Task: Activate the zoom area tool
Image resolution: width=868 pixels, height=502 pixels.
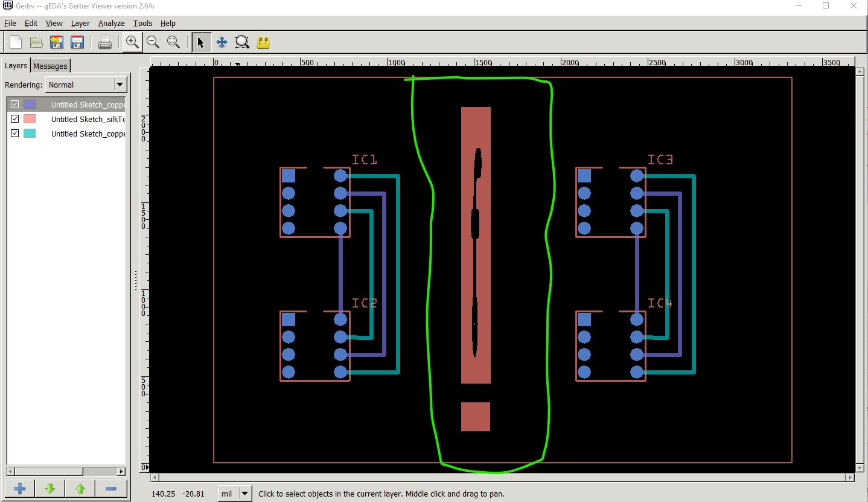Action: click(242, 42)
